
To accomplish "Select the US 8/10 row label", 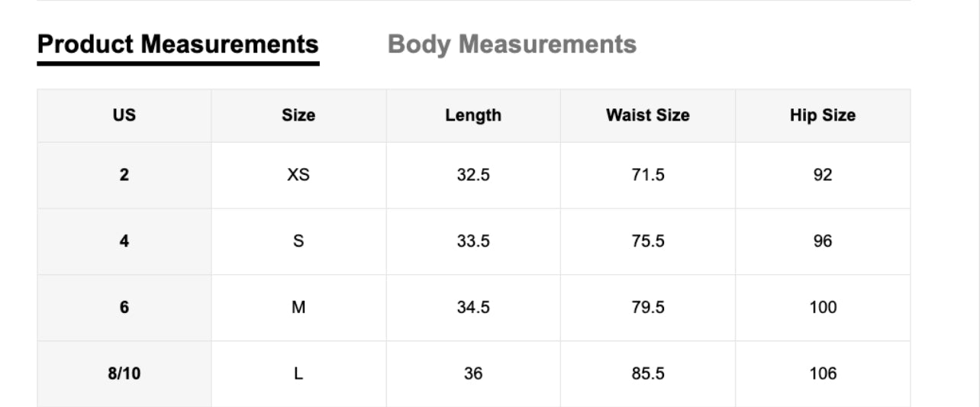I will pos(124,373).
